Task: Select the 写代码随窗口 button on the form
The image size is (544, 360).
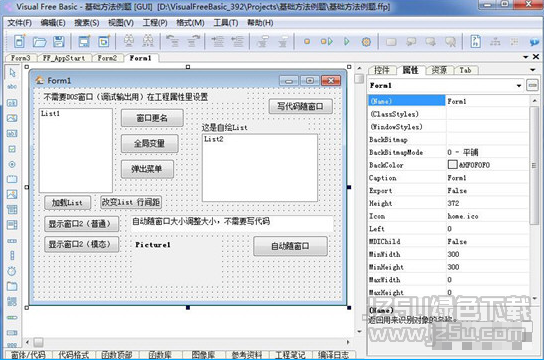Action: point(300,106)
